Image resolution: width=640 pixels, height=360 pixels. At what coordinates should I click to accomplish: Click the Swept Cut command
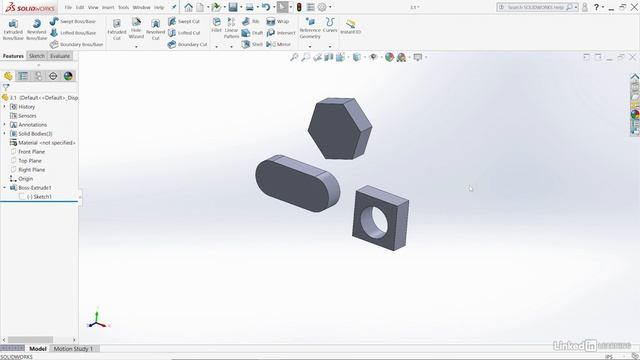click(x=184, y=21)
